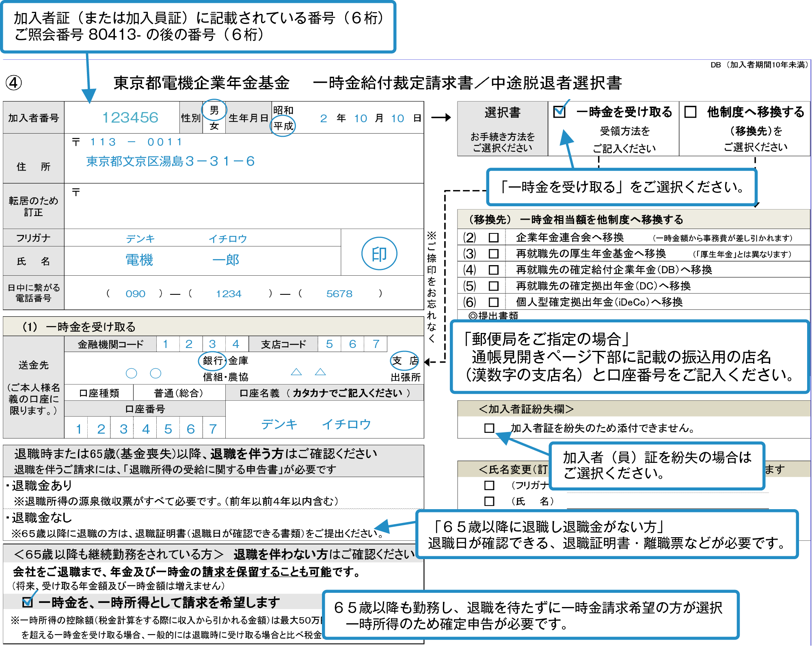Click the furigana デンキ field
The width and height of the screenshot is (812, 646).
pyautogui.click(x=140, y=239)
